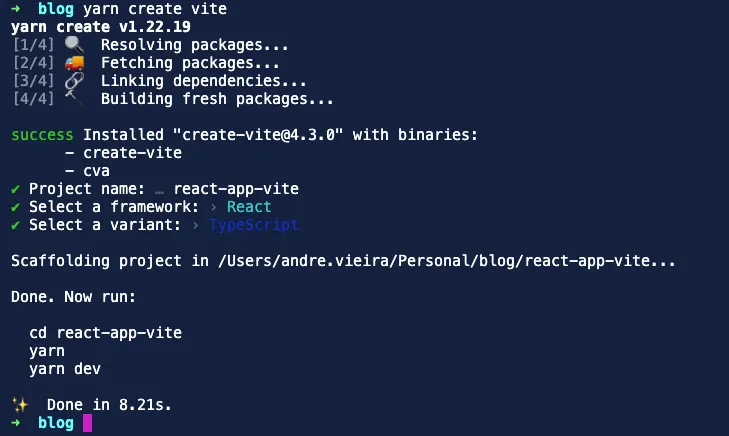Viewport: 729px width, 436px height.
Task: Click the teal React framework text
Action: coord(249,207)
